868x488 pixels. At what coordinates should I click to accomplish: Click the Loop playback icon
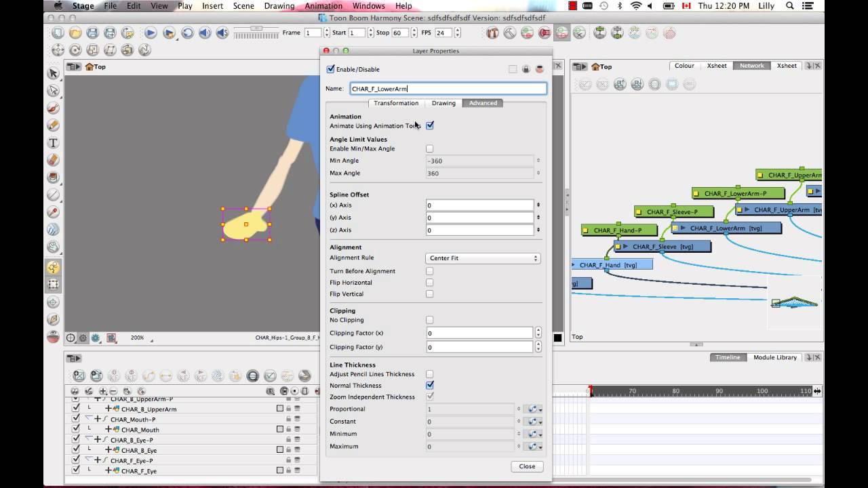(187, 33)
